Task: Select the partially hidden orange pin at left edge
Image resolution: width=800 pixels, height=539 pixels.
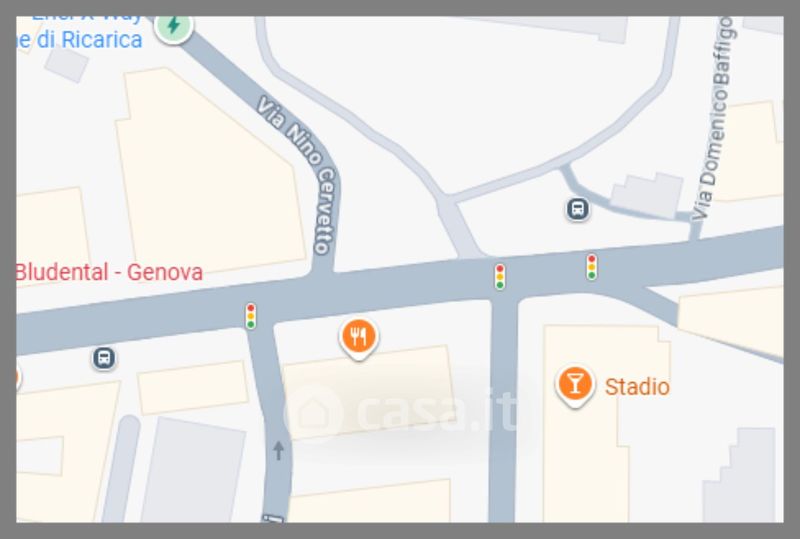Action: coord(17,378)
